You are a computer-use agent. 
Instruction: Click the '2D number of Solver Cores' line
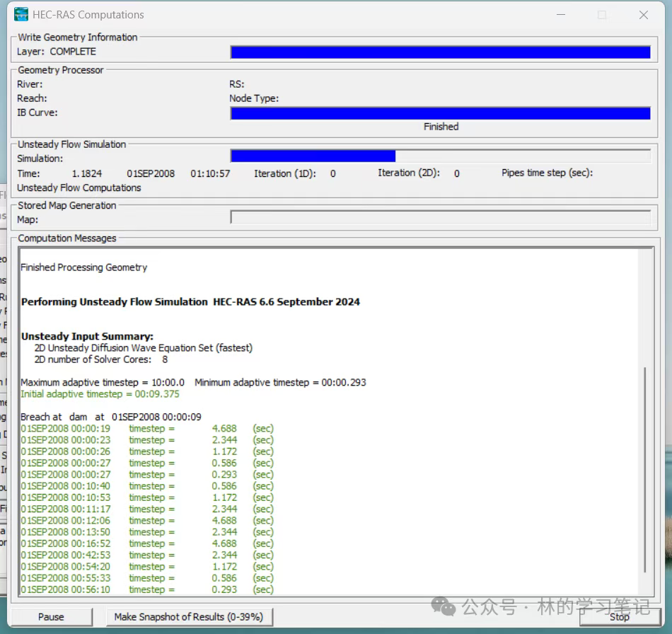(101, 359)
